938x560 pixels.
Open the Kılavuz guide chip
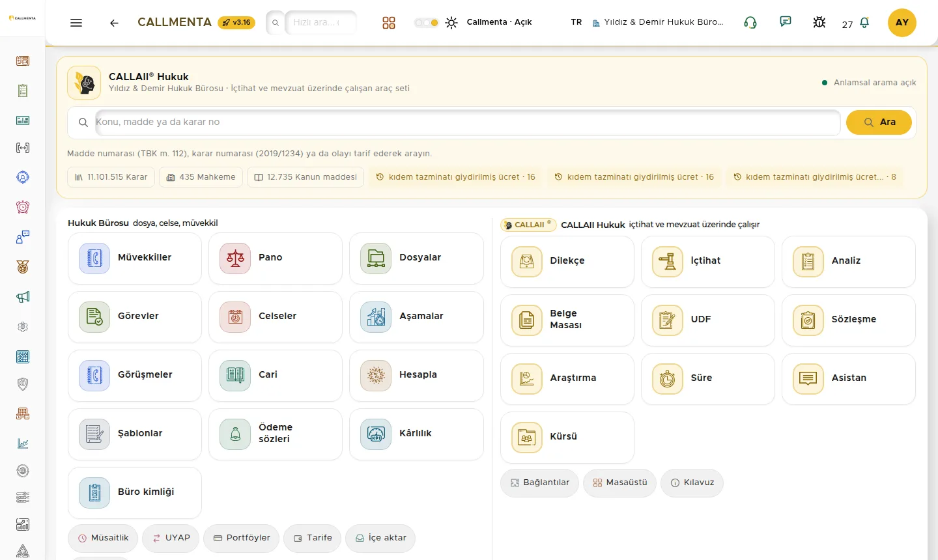click(692, 483)
